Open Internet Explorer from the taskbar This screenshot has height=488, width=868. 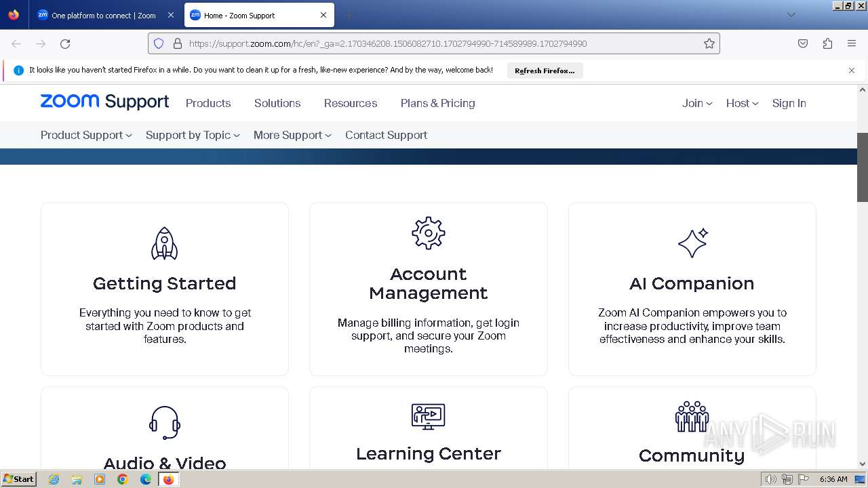coord(54,479)
